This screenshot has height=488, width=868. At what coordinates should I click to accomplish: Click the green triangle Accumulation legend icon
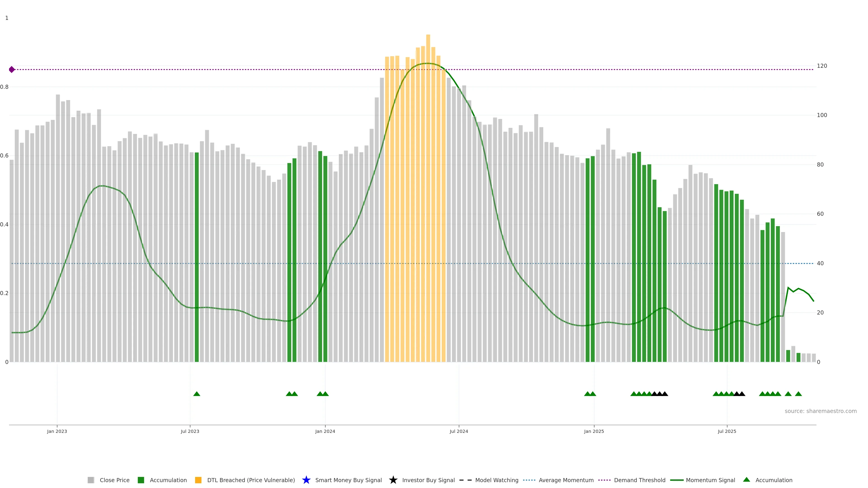pyautogui.click(x=746, y=480)
